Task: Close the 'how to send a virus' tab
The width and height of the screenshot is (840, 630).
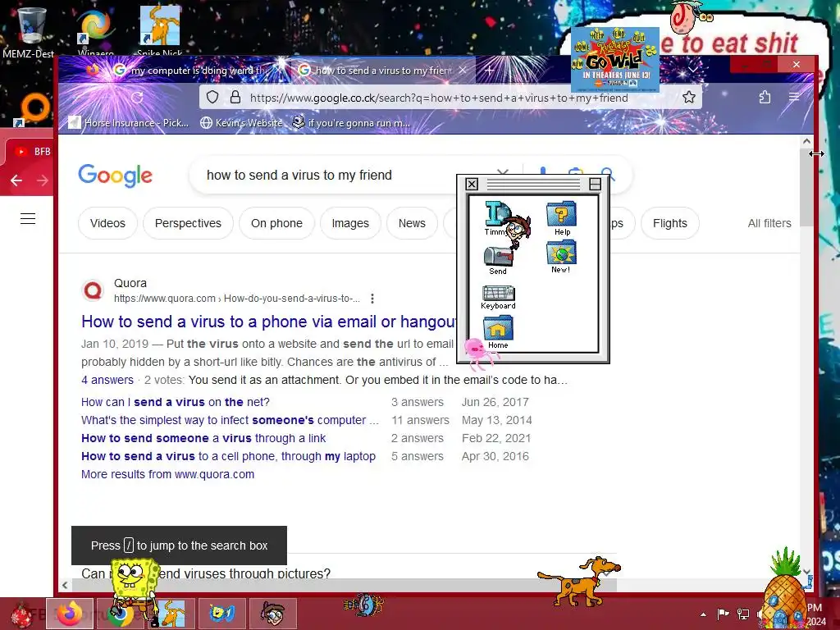Action: 463,71
